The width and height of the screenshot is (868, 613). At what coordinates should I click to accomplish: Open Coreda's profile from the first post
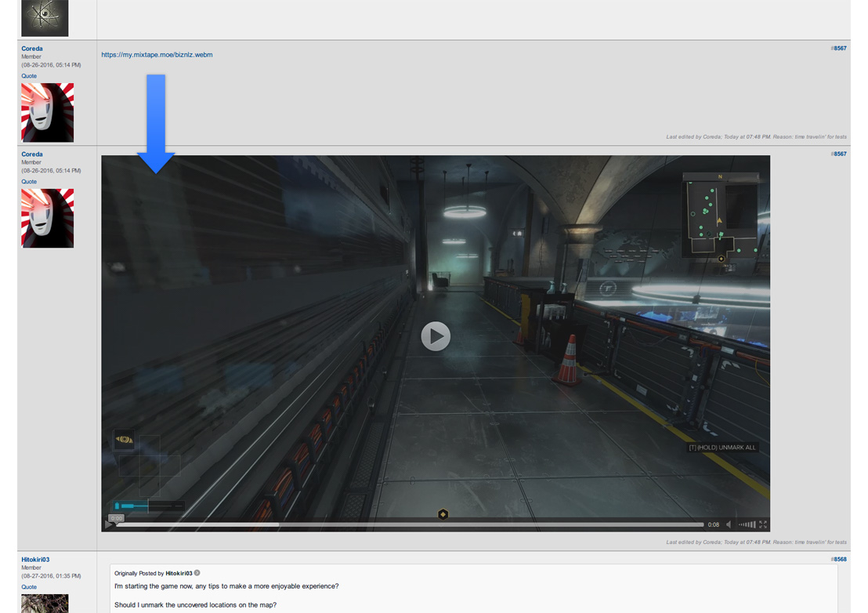click(32, 49)
